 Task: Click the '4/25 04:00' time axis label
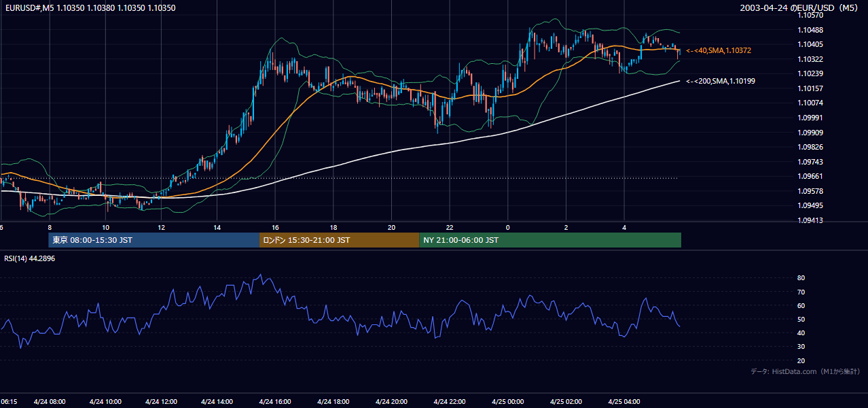tap(624, 401)
